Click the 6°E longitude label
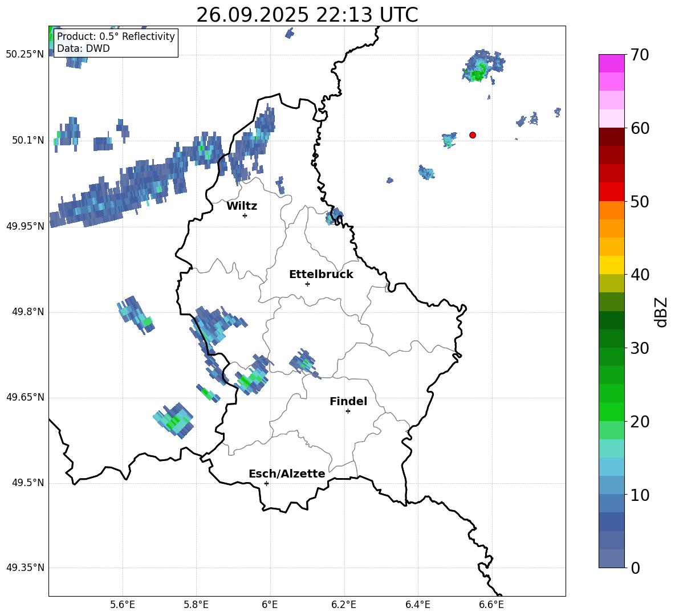This screenshot has width=675, height=616. pyautogui.click(x=270, y=605)
